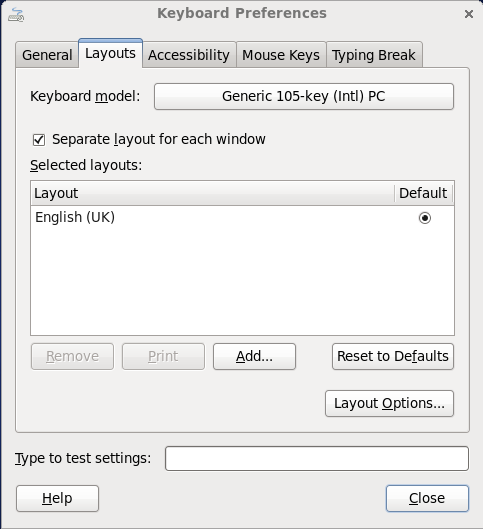Click Reset to Defaults
This screenshot has height=529, width=483.
coord(393,357)
